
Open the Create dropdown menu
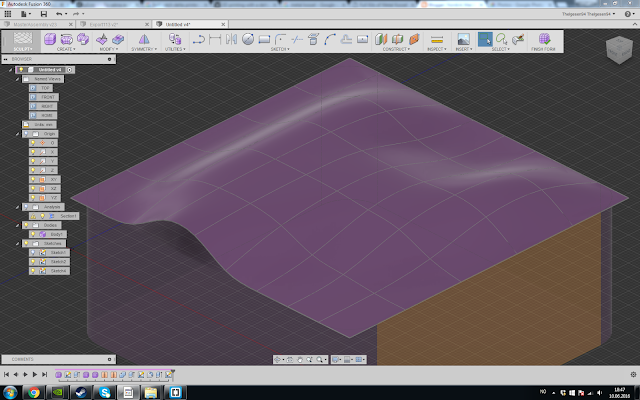click(66, 49)
